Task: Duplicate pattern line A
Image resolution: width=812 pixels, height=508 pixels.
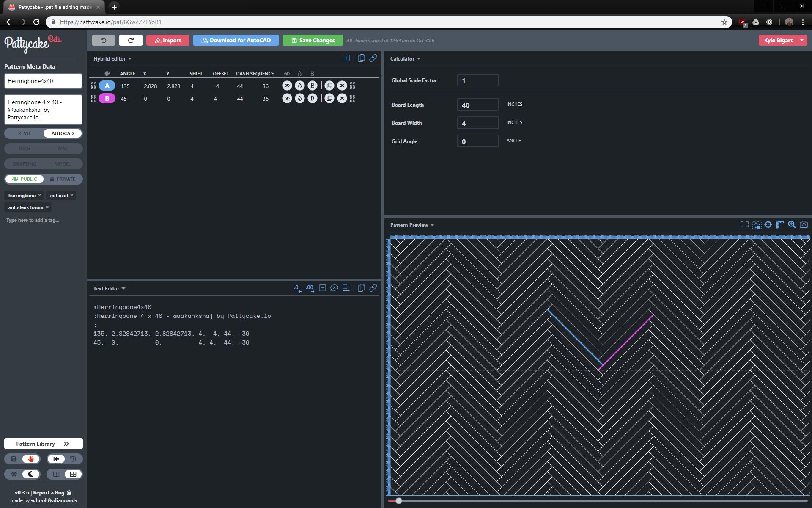Action: [330, 85]
